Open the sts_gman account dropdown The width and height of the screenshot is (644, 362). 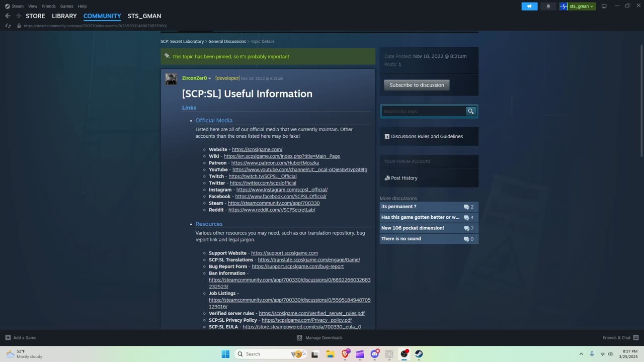[x=577, y=6]
